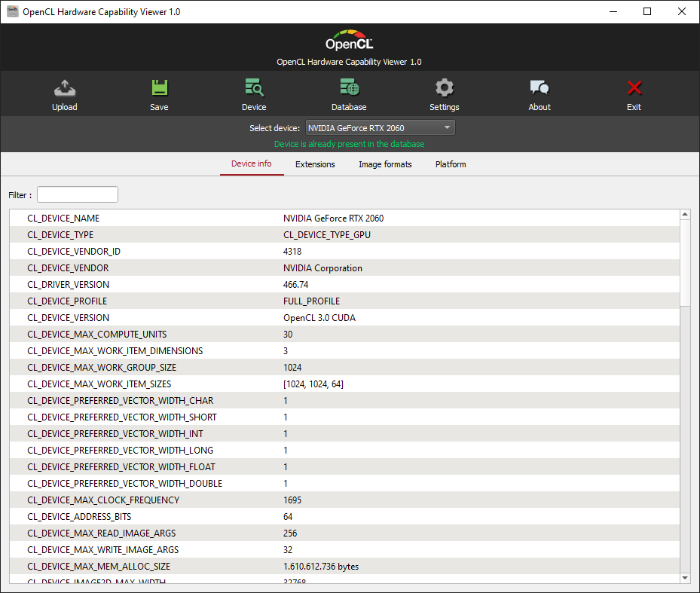Select the CL_DEVICE_PREFERRED_VECTOR_WIDTH_LONG row
Viewport: 700px width, 593px height.
344,450
